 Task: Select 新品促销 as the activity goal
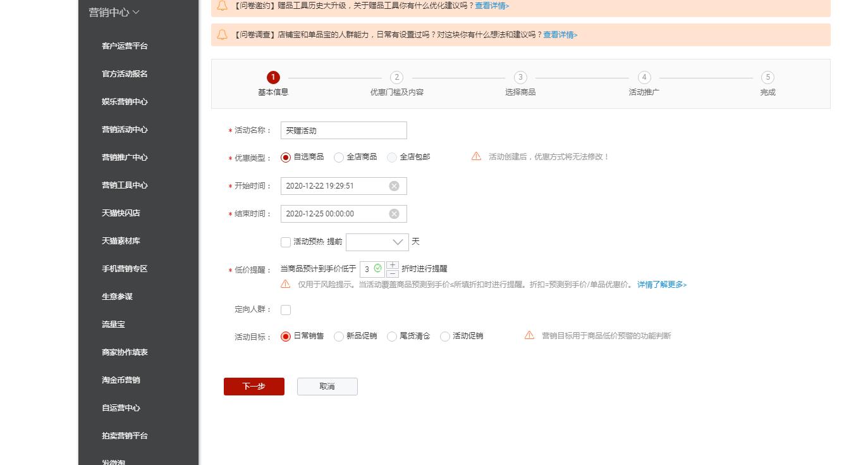tap(339, 336)
